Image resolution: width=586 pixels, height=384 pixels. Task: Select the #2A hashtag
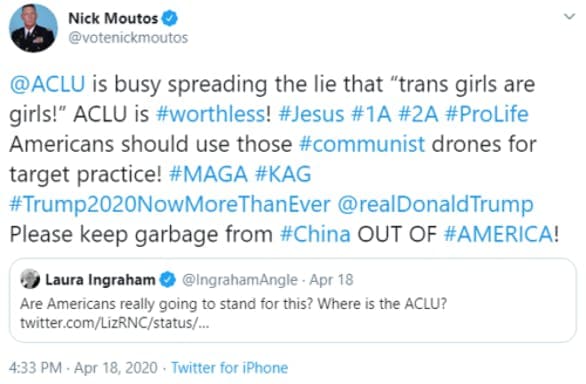coord(418,114)
